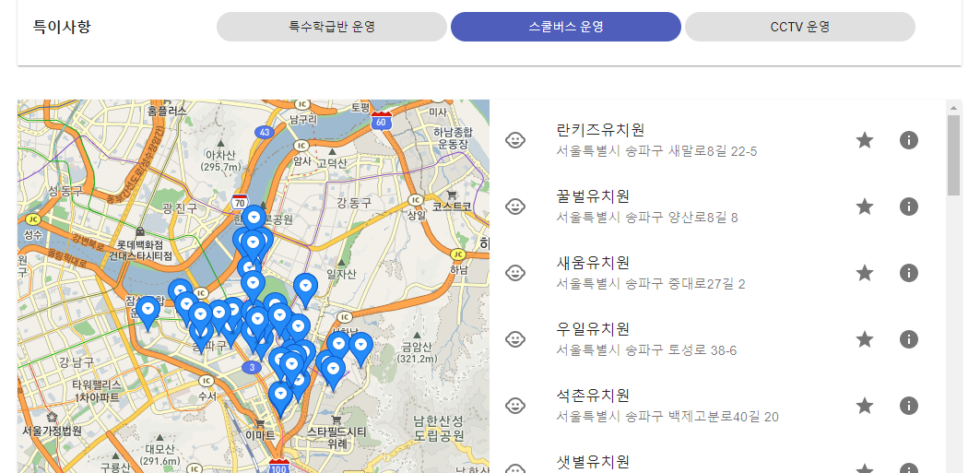This screenshot has height=473, width=980.
Task: Click address 서울특별시 송파구 백제고분로40길 20
Action: [667, 417]
